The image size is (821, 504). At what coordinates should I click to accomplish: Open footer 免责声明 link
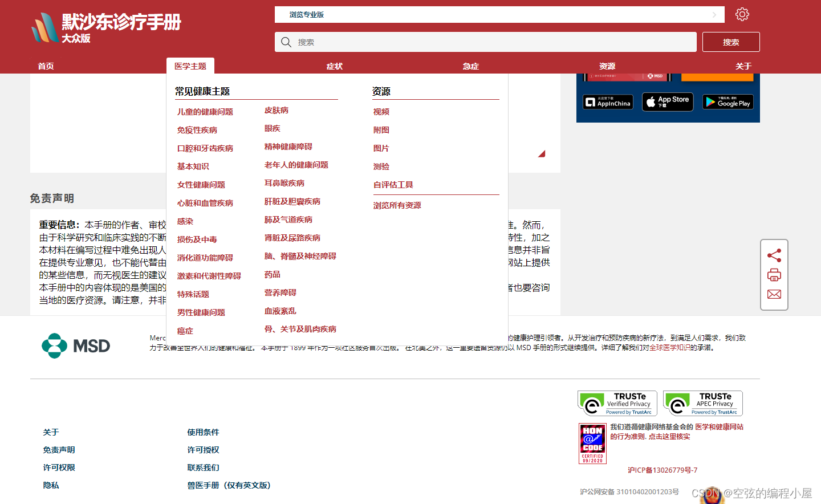click(59, 450)
